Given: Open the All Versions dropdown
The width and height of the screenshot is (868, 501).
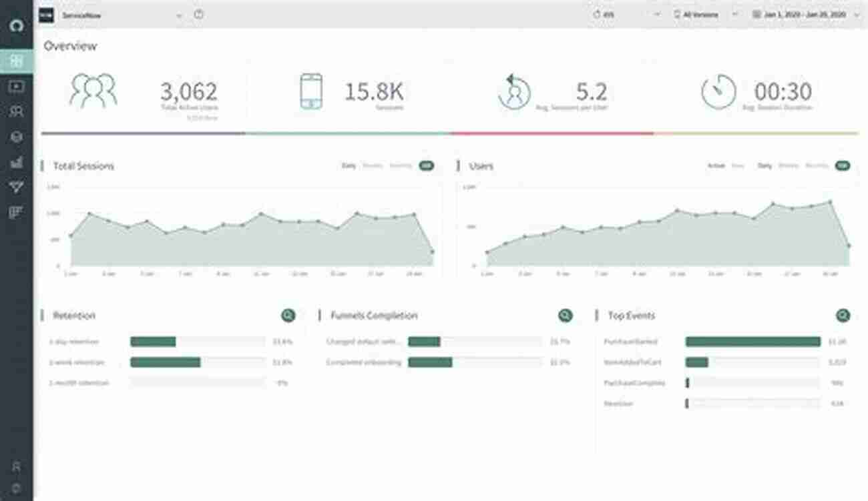Looking at the screenshot, I should (x=705, y=14).
